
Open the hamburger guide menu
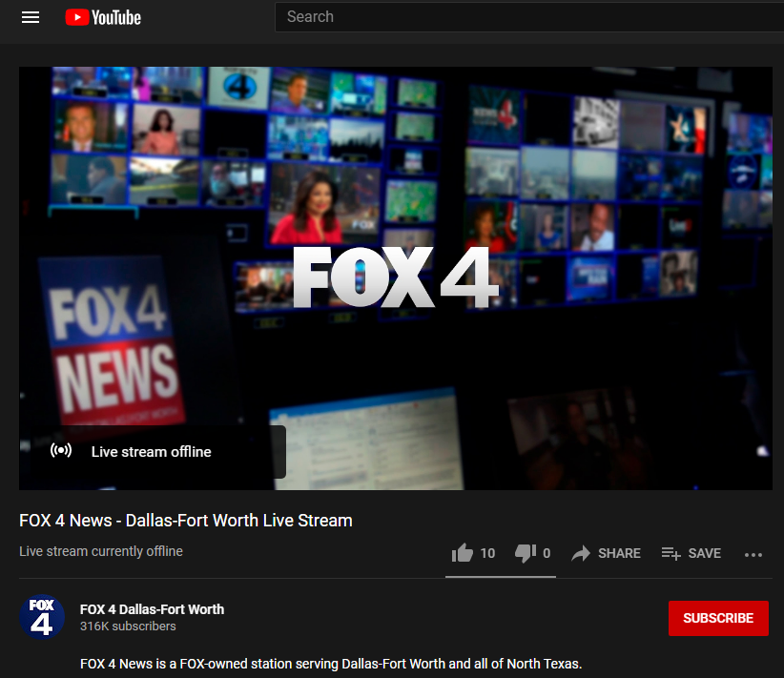(x=31, y=17)
